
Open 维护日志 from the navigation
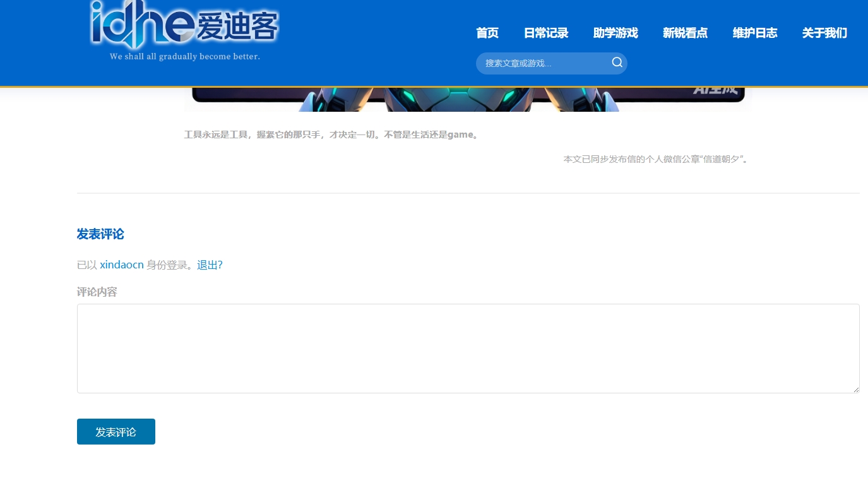754,33
